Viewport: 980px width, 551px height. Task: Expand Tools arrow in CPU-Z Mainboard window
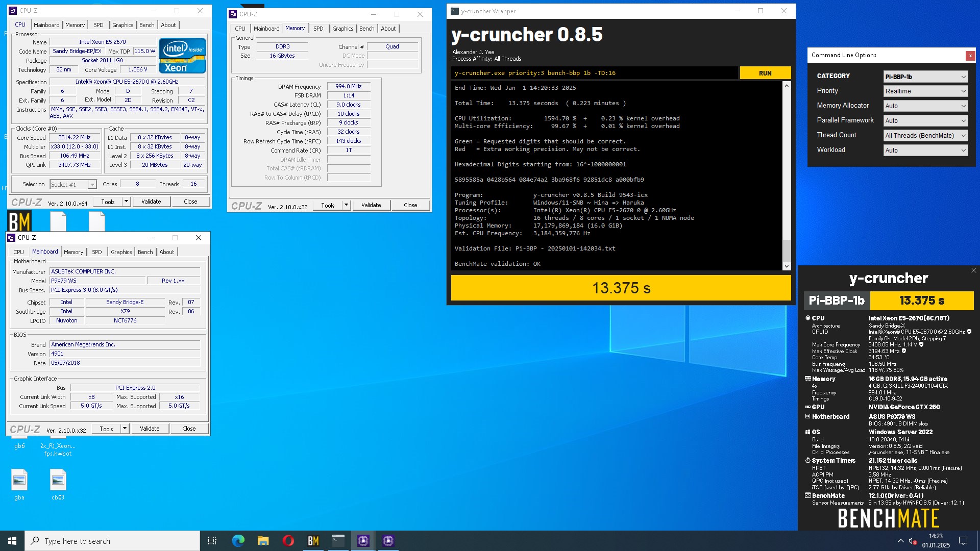coord(125,429)
